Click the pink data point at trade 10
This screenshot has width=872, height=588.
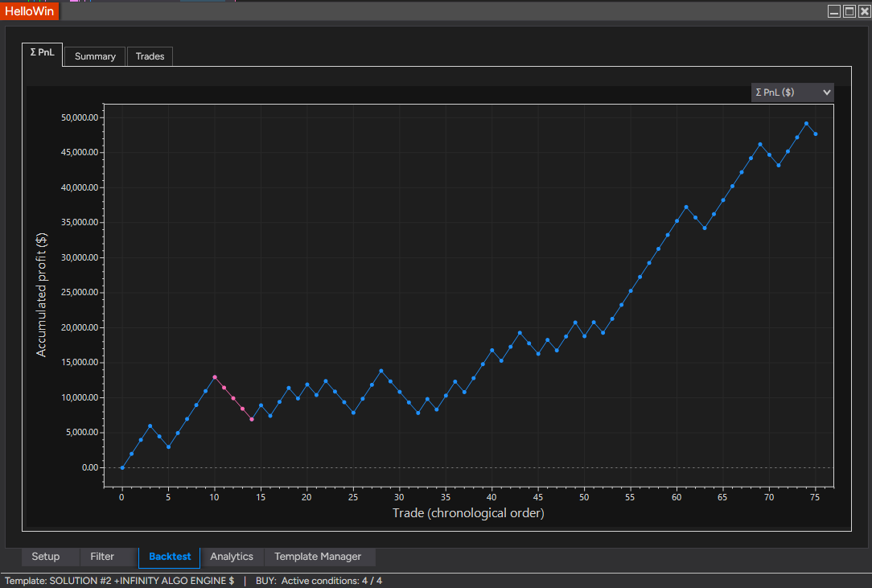[215, 377]
